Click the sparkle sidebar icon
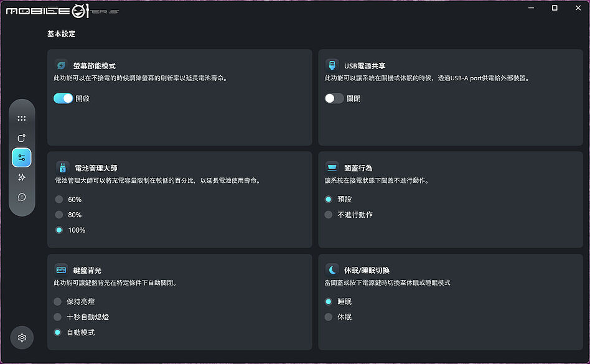Screen dimensions: 590x364 point(22,177)
